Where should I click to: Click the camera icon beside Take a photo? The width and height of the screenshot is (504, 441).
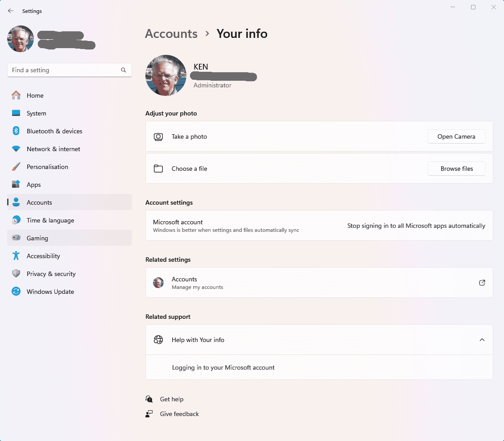158,136
